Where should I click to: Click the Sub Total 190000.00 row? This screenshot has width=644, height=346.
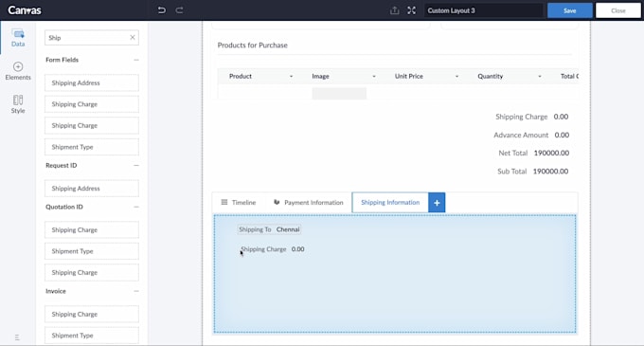coord(532,172)
